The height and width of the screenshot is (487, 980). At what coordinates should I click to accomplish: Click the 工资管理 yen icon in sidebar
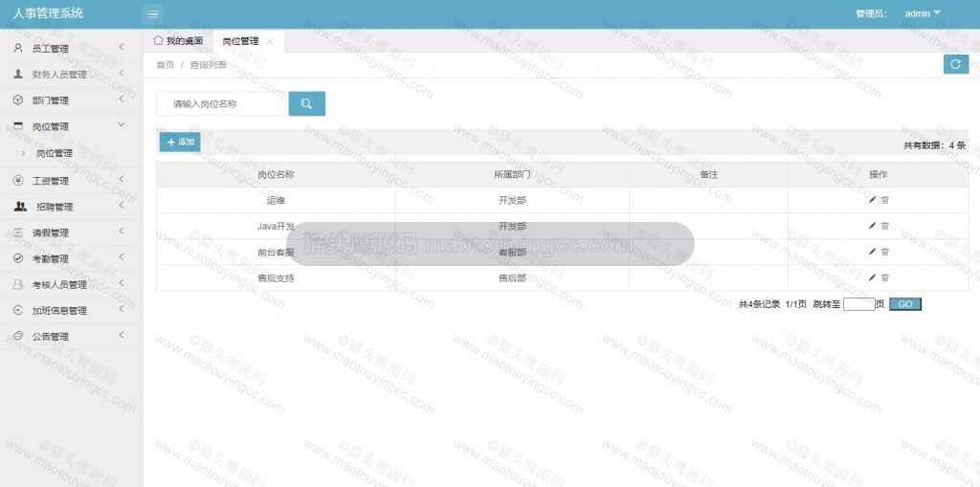pos(18,181)
